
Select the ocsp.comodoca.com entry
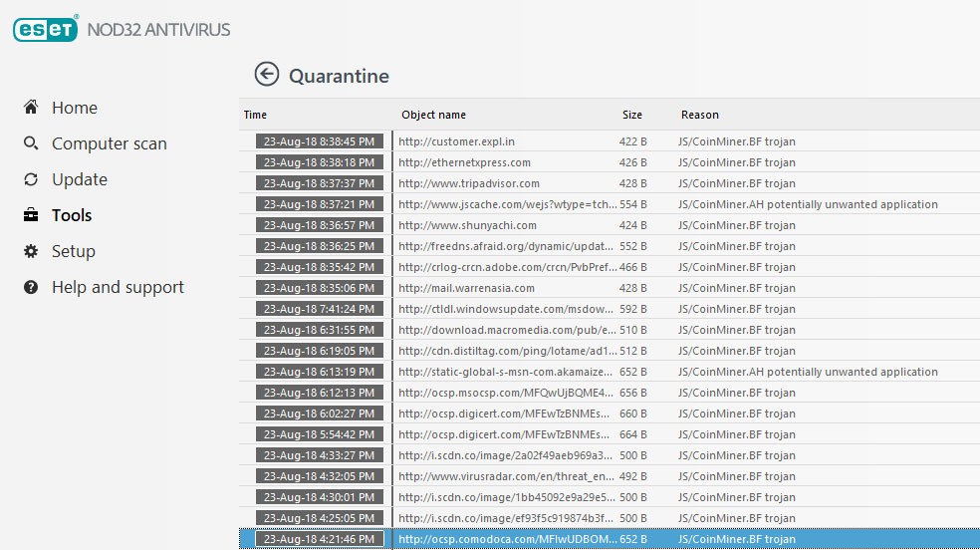[610, 539]
